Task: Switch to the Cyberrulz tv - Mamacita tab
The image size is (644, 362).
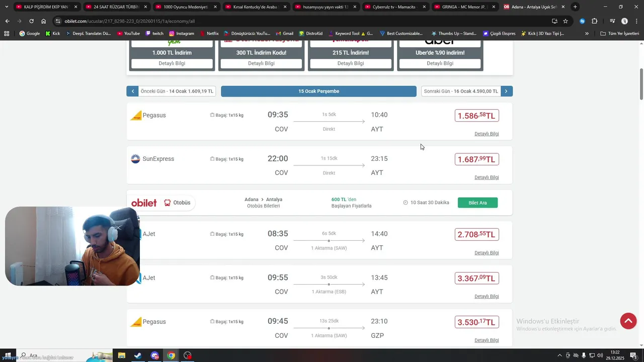Action: click(x=395, y=7)
